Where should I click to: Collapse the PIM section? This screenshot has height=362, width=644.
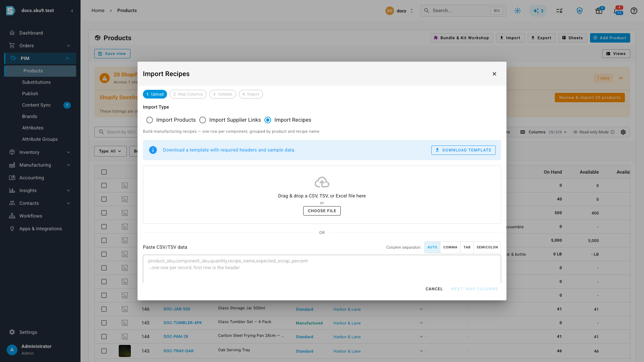point(67,58)
